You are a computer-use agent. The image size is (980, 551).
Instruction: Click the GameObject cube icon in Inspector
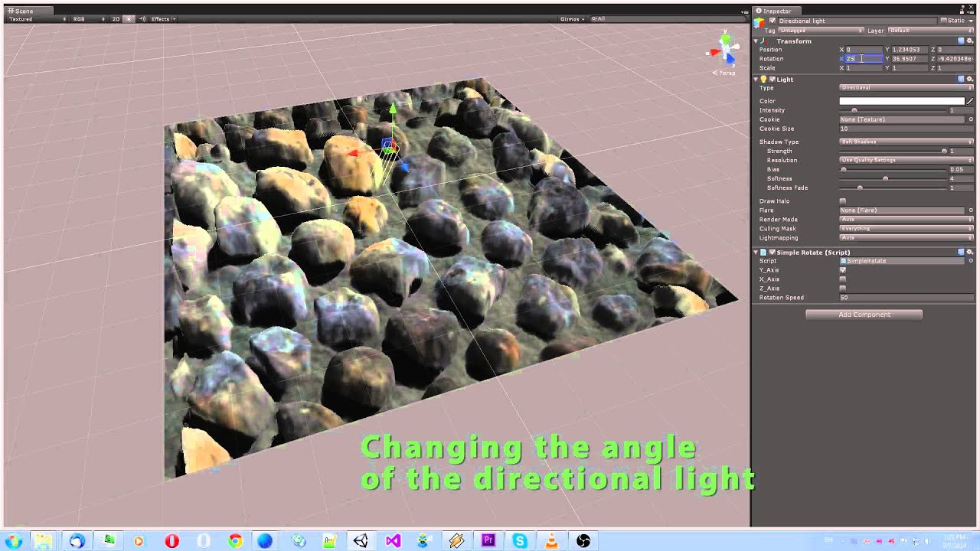(x=759, y=22)
